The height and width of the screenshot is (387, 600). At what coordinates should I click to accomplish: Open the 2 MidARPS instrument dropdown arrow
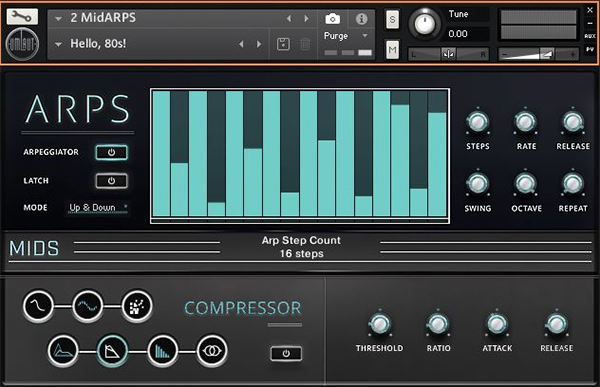pos(58,18)
